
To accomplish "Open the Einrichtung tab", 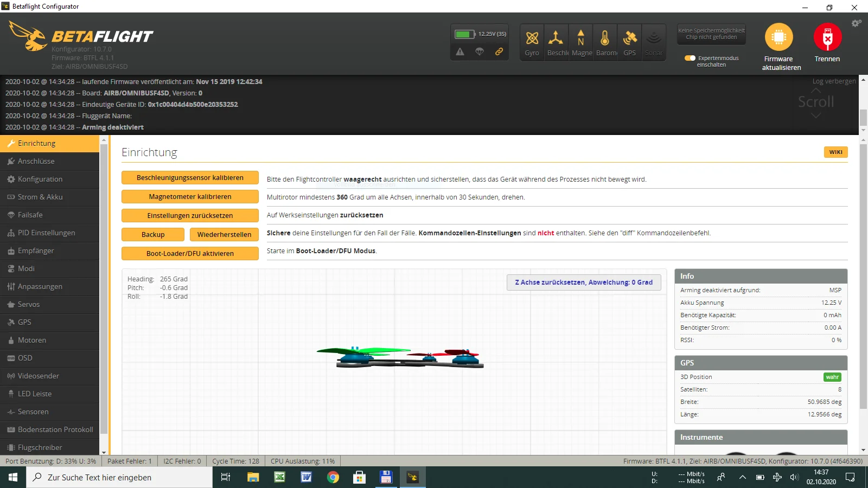I will click(49, 143).
